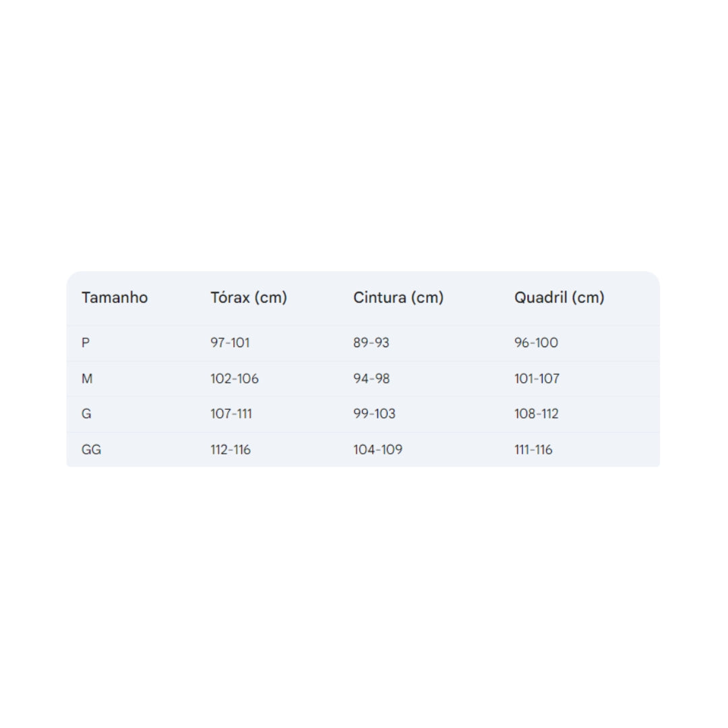Screen dimensions: 728x728
Task: Select the 101-107 hip measurement cell
Action: pos(537,379)
